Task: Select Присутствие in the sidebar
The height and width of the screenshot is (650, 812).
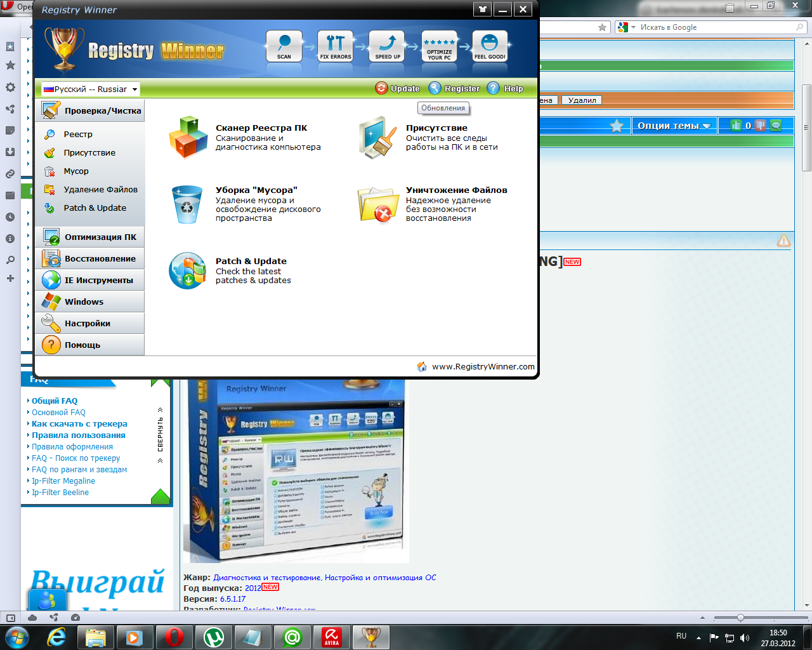Action: (x=89, y=153)
